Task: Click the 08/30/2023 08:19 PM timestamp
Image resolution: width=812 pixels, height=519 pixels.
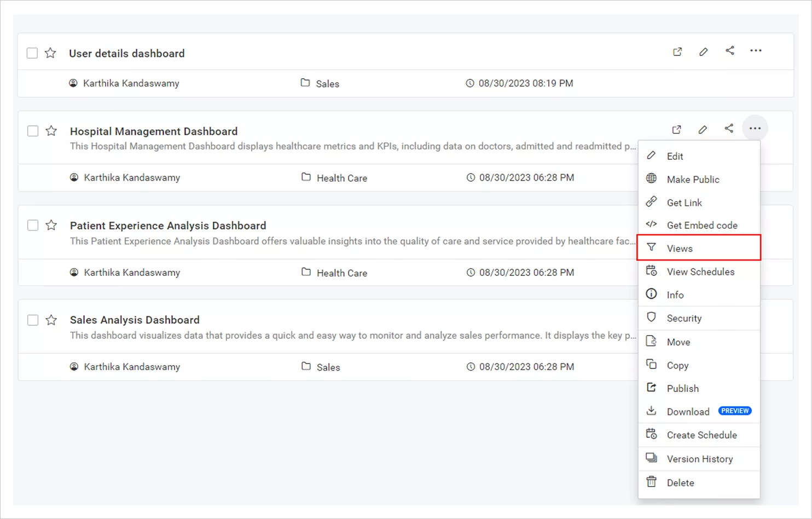Action: point(519,83)
